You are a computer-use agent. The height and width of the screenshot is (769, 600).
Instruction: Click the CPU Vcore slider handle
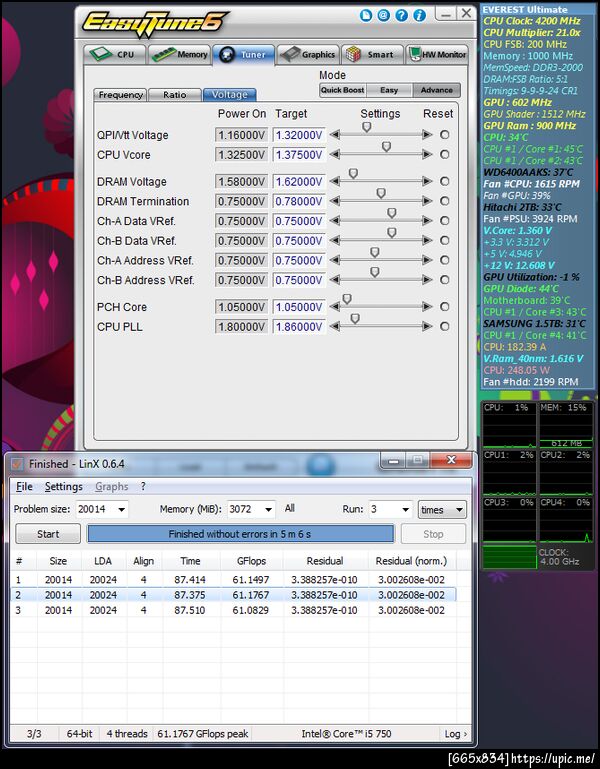387,147
